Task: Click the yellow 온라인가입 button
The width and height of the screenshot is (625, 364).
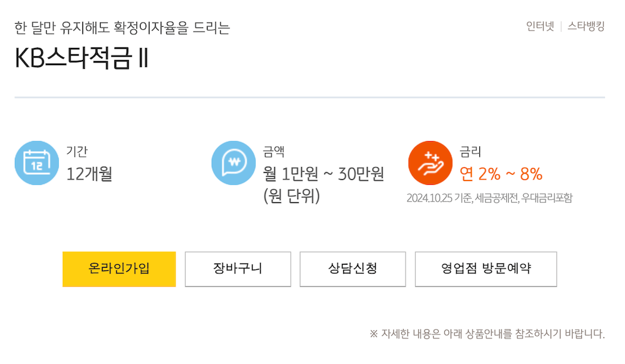Action: [x=119, y=269]
